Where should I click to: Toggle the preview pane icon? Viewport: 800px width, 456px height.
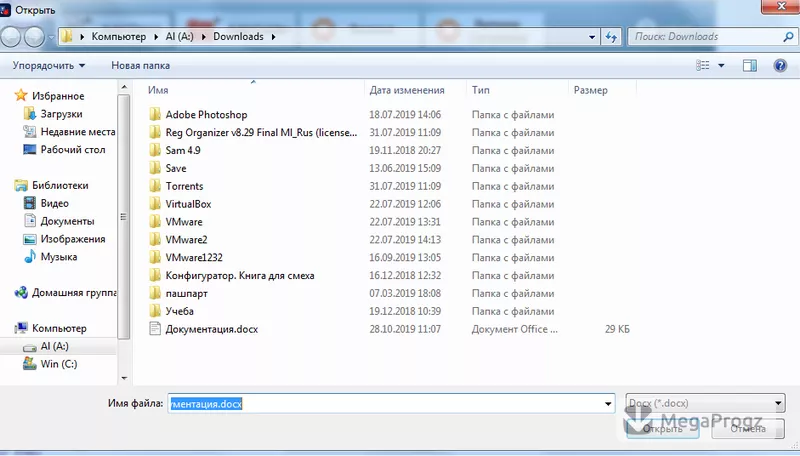749,65
